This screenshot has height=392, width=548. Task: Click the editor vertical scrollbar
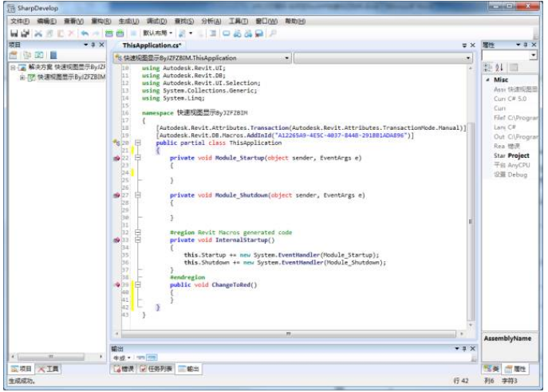pyautogui.click(x=471, y=221)
